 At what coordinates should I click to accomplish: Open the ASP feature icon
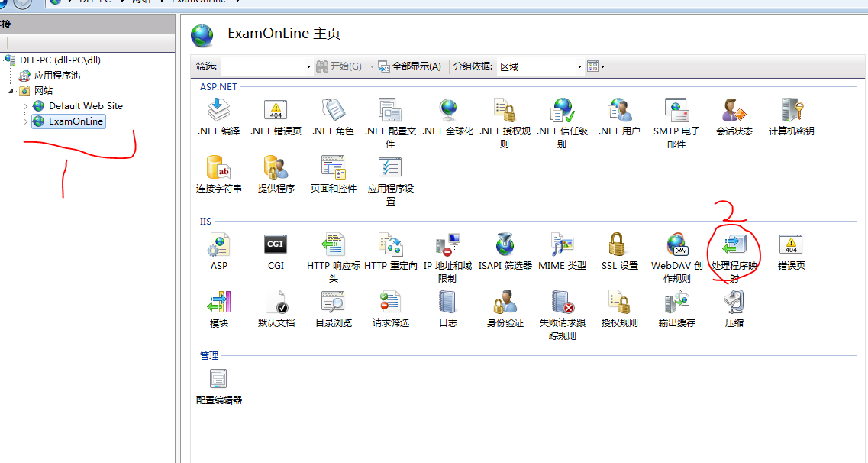218,244
